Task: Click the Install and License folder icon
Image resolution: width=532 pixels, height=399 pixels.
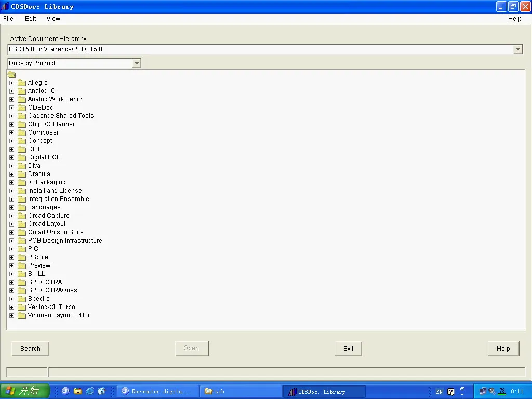Action: point(22,191)
